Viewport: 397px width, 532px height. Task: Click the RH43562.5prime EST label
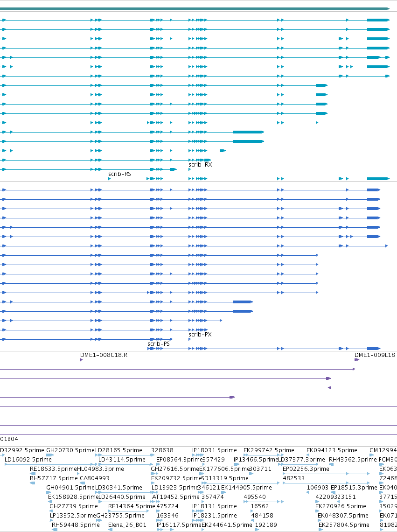(353, 460)
